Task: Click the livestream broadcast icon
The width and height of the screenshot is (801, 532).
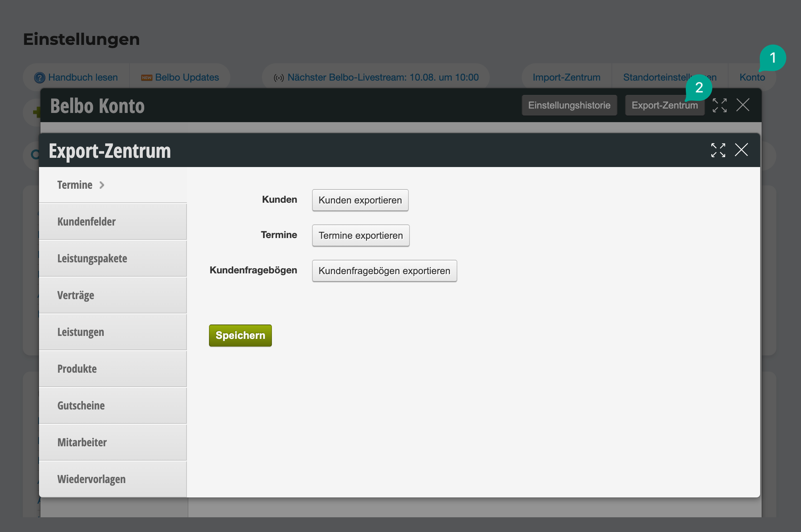Action: 279,78
